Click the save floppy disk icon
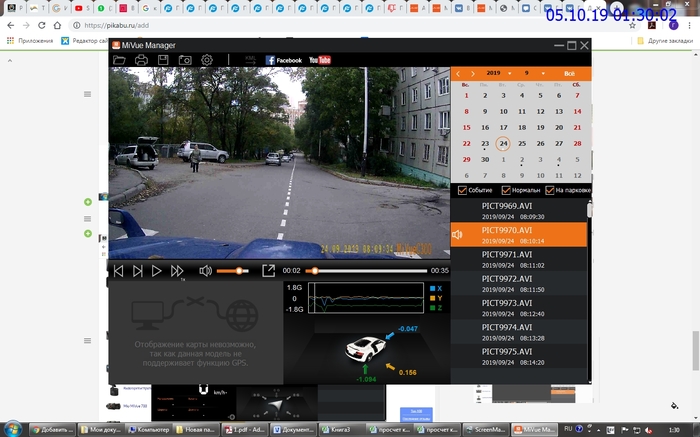The width and height of the screenshot is (700, 437). tap(163, 60)
